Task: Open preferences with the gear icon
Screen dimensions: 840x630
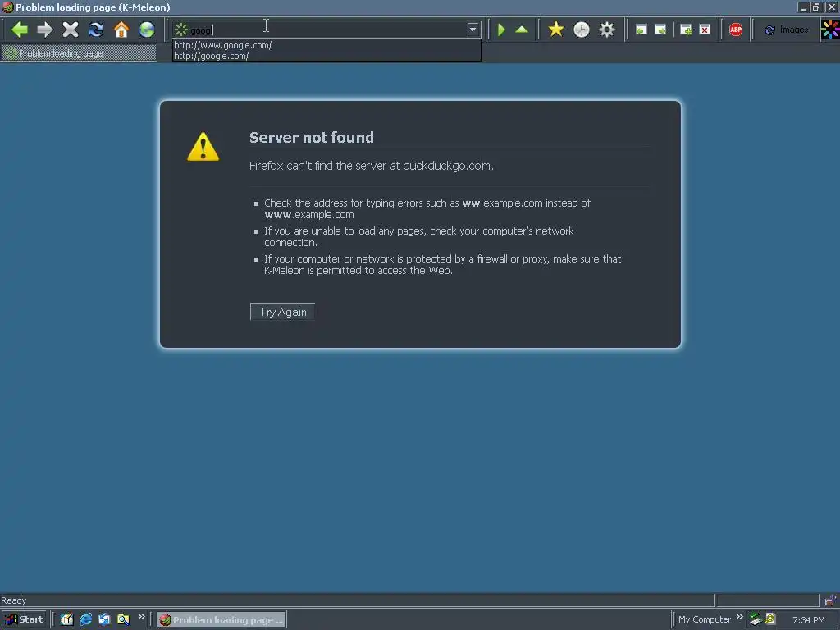Action: click(x=606, y=30)
